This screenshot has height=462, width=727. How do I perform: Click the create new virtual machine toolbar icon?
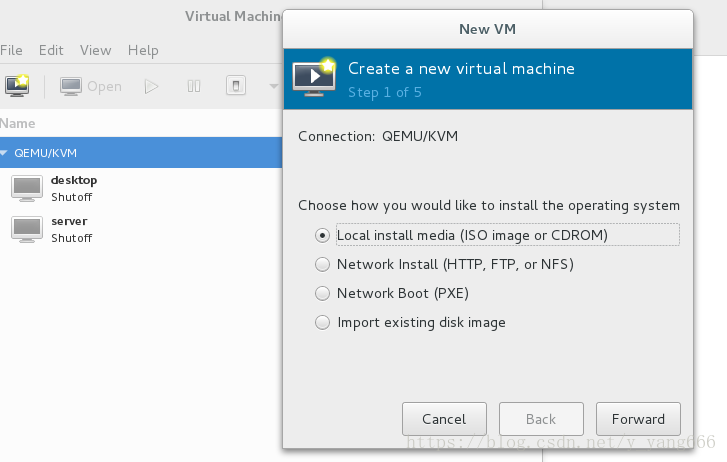[x=17, y=86]
